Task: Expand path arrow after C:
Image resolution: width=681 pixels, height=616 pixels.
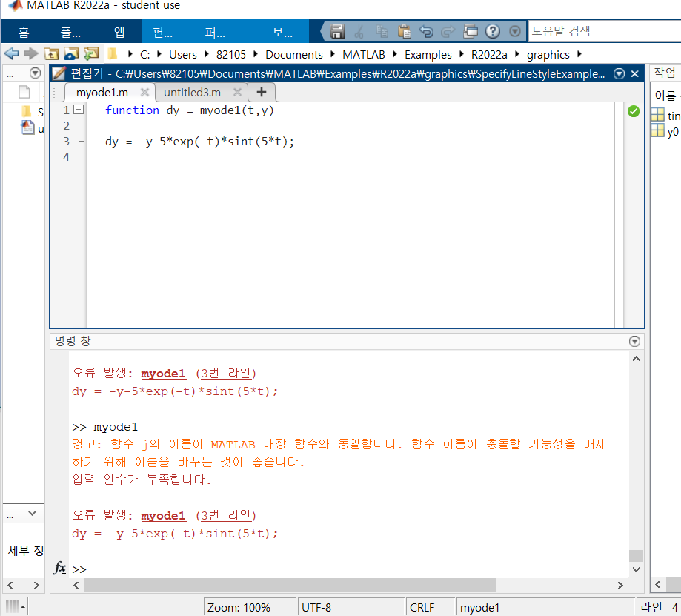Action: 159,54
